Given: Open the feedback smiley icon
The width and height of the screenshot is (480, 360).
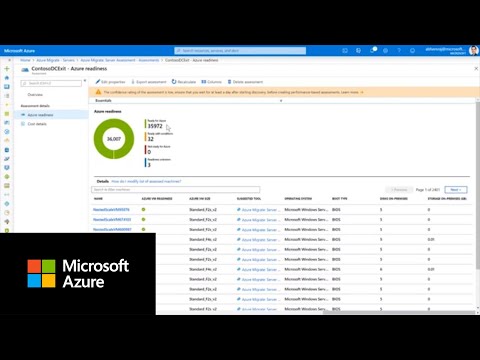Looking at the screenshot, I should pyautogui.click(x=412, y=51).
